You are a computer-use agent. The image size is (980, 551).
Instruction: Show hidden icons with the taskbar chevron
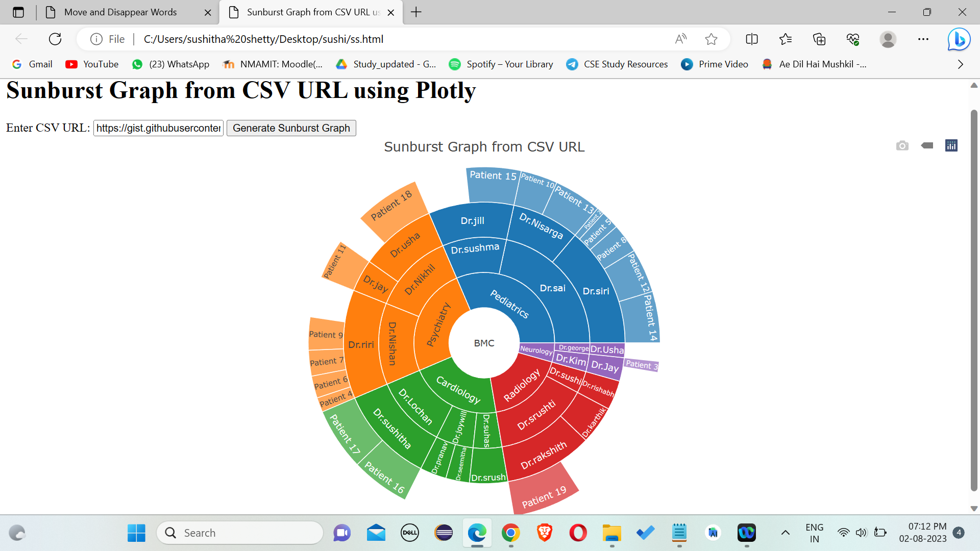(x=787, y=533)
